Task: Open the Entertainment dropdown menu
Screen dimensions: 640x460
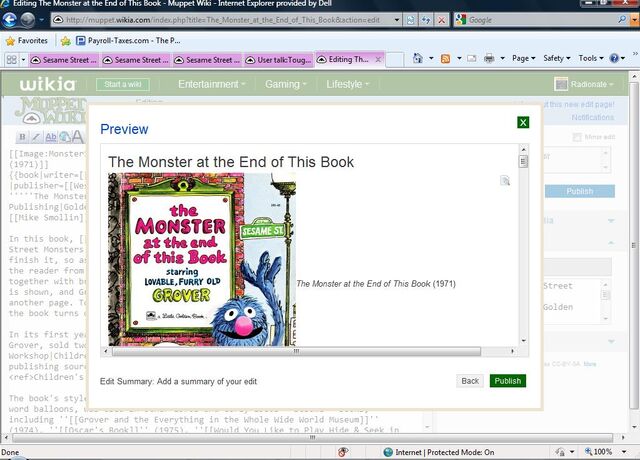Action: [x=211, y=84]
